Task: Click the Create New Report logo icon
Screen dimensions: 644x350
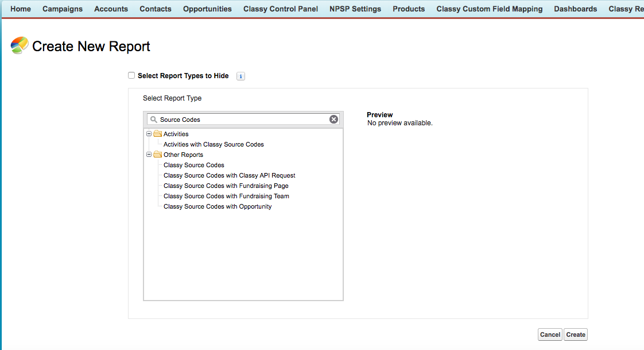Action: [x=20, y=45]
